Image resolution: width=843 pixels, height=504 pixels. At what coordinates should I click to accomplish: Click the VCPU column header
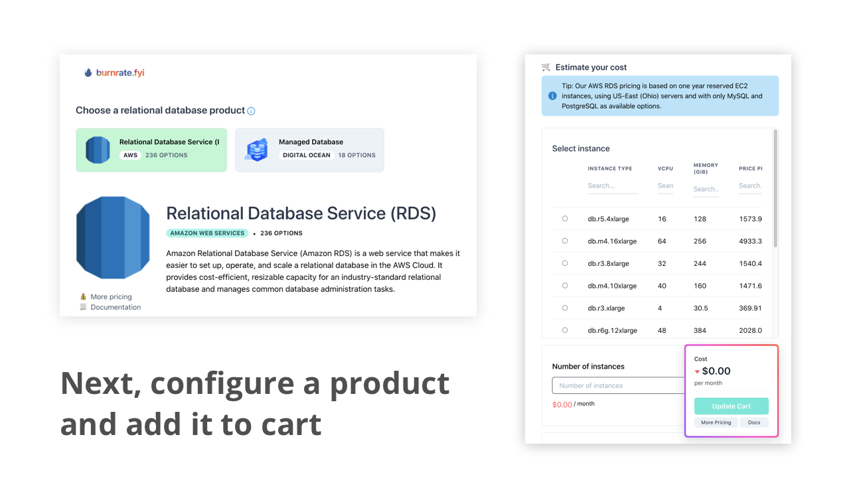[x=665, y=168]
